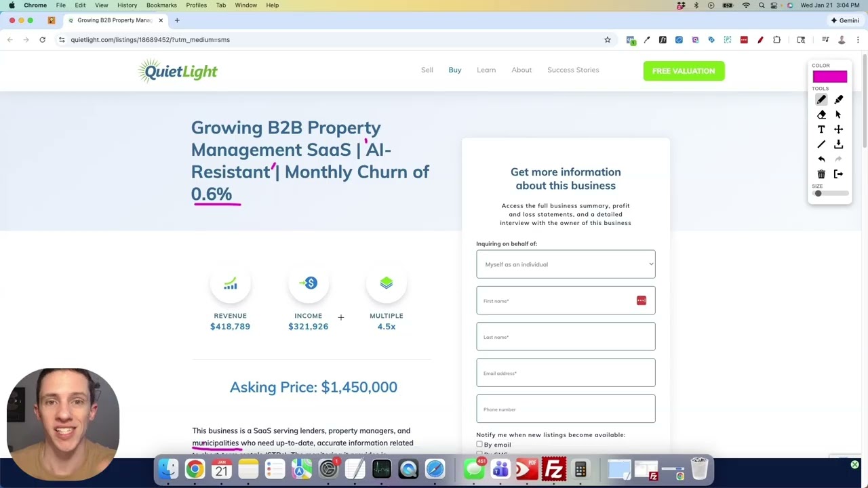Image resolution: width=868 pixels, height=488 pixels.
Task: Click the revenue value $418,789
Action: pyautogui.click(x=230, y=327)
